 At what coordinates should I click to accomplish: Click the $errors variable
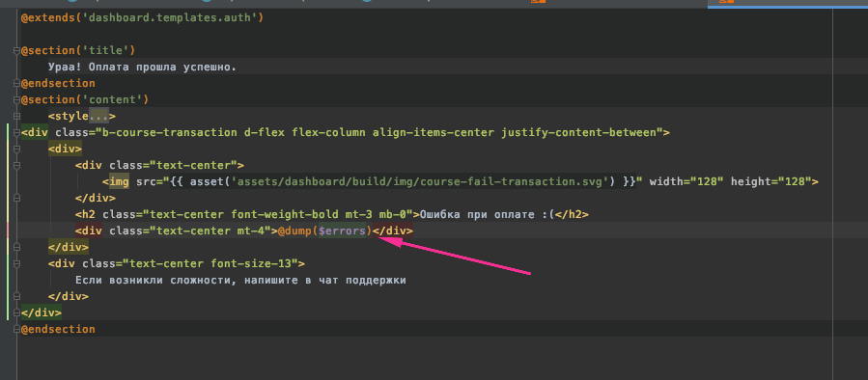coord(342,231)
